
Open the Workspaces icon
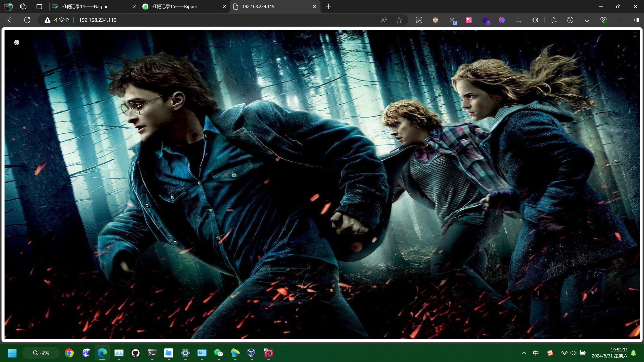click(23, 7)
